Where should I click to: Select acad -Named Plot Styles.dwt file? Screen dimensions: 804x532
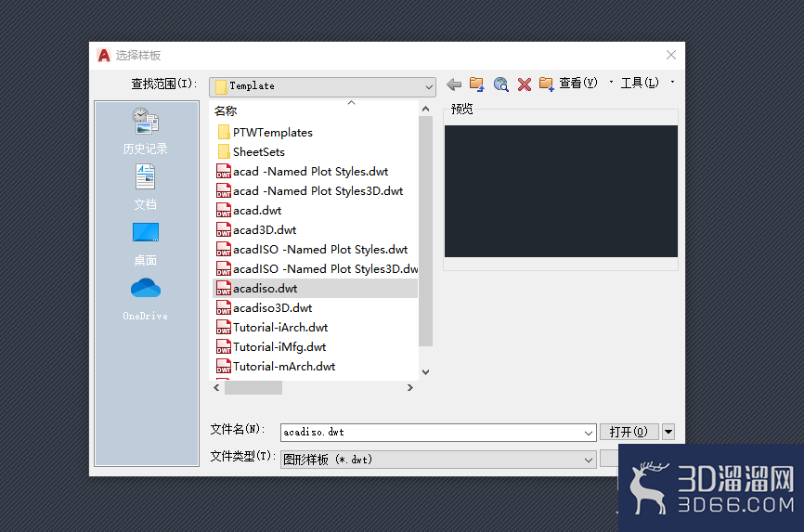pyautogui.click(x=303, y=172)
